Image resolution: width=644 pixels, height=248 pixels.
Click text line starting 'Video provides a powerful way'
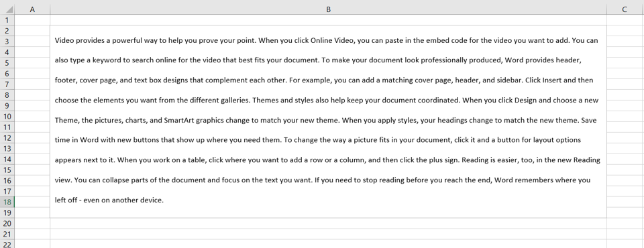click(326, 41)
